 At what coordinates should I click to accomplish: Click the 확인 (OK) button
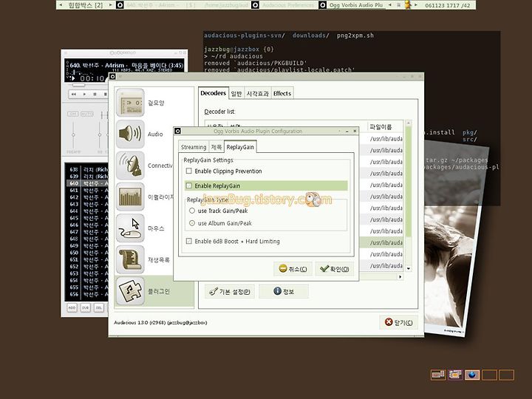point(335,269)
